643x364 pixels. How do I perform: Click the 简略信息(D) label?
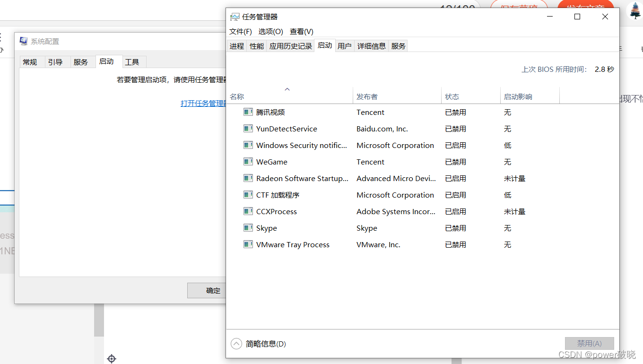click(266, 344)
